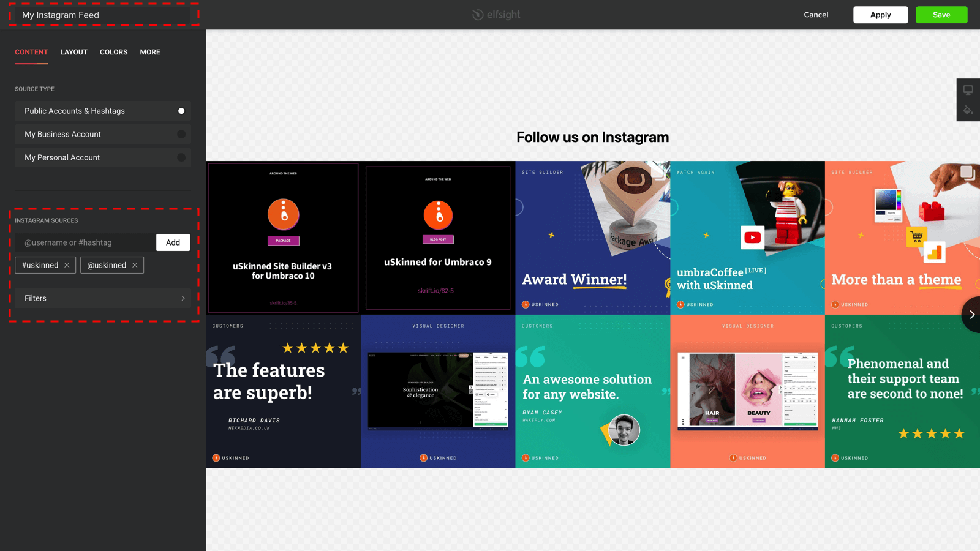Screen dimensions: 980x551
Task: Click the desktop preview monitor icon
Action: tap(968, 90)
